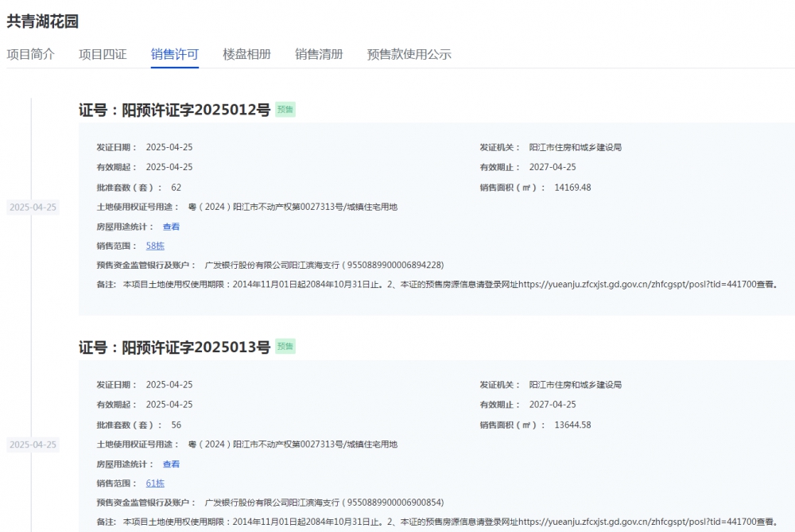This screenshot has width=795, height=532.
Task: Click the 有效期起 value in second certificate
Action: point(169,405)
